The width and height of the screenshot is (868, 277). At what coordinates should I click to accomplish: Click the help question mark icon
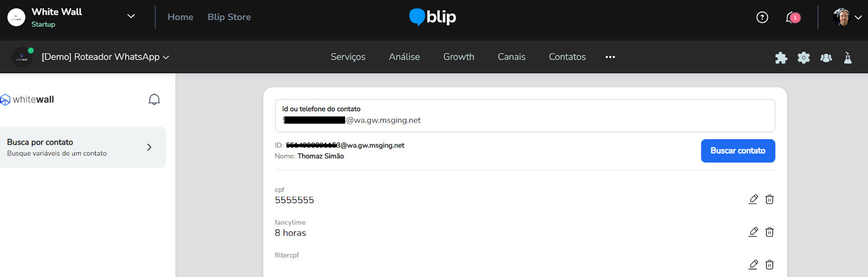[762, 17]
